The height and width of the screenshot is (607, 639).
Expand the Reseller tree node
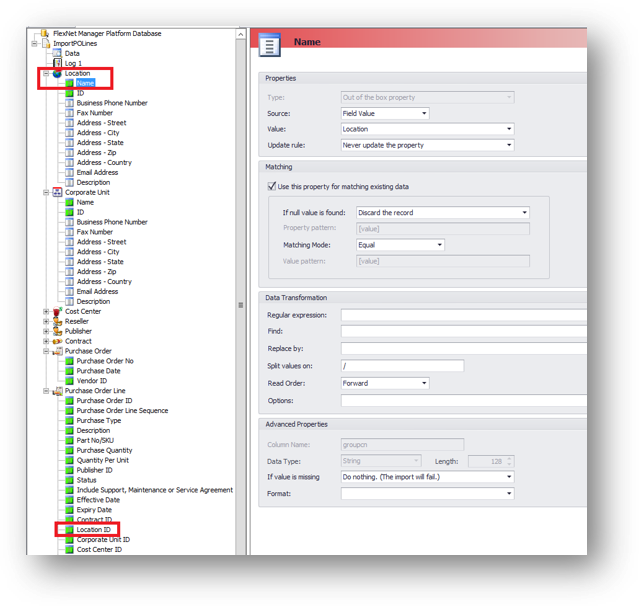46,321
